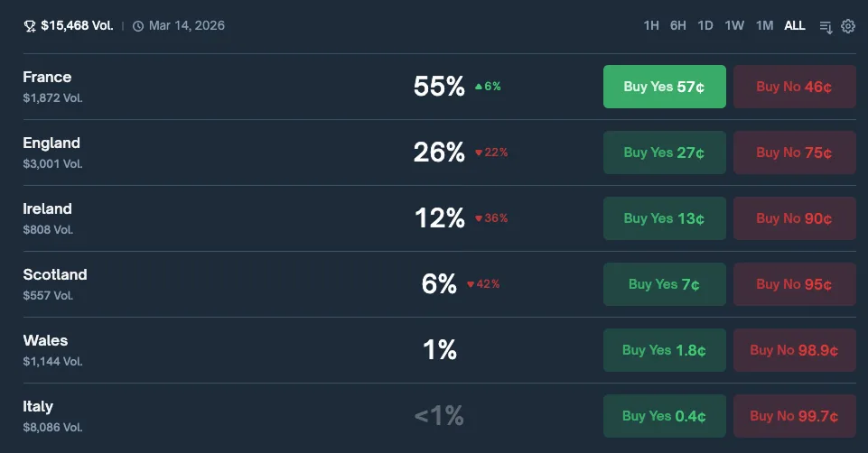
Task: Buy Yes on England at 27¢
Action: click(664, 153)
